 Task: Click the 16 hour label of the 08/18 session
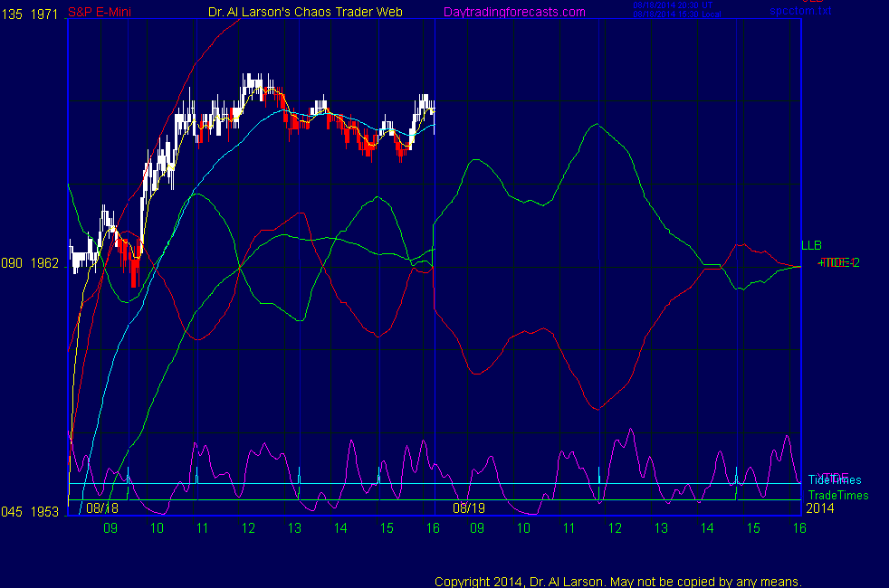point(433,528)
